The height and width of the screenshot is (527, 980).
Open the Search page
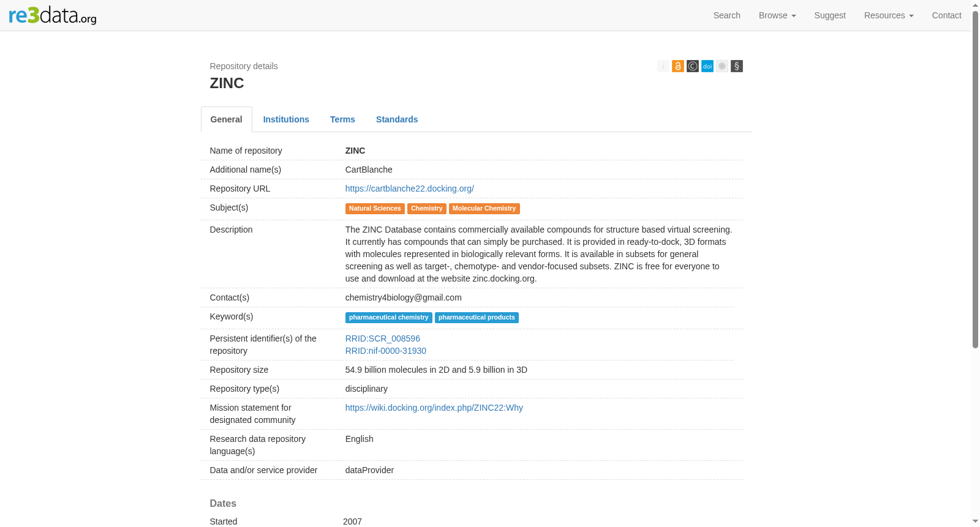coord(727,15)
